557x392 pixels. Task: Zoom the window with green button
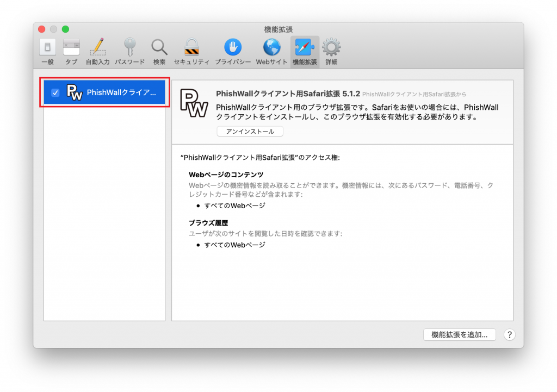tap(65, 29)
